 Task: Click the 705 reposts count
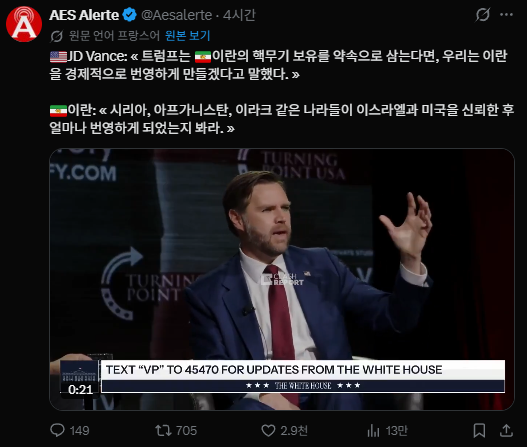pyautogui.click(x=186, y=431)
